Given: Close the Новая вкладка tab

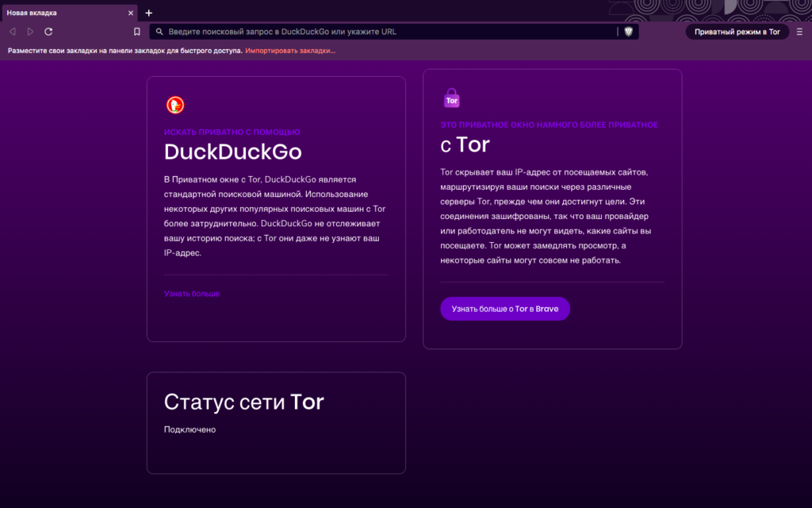Looking at the screenshot, I should coord(131,13).
